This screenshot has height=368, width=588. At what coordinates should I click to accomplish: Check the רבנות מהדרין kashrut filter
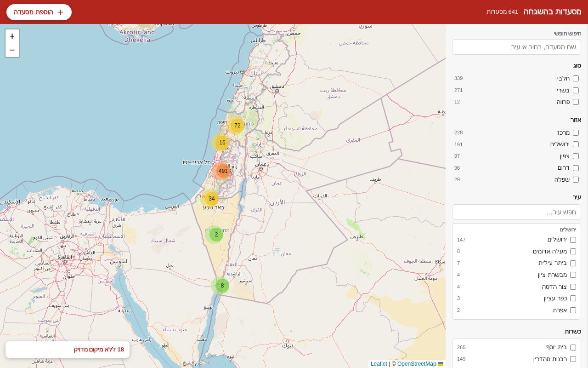(x=573, y=359)
